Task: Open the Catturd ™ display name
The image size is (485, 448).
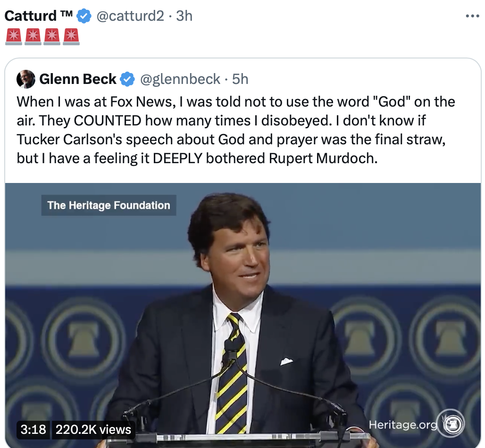Action: 38,16
